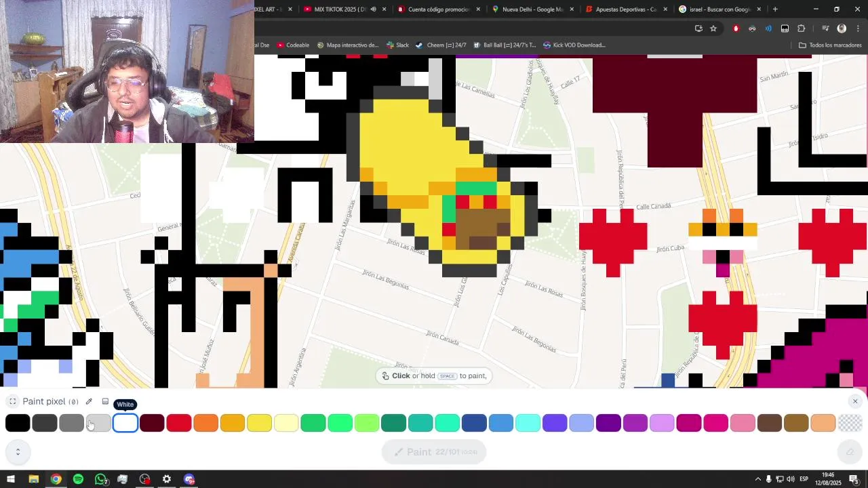
Task: Click the Paint 22/101 button
Action: click(x=434, y=452)
